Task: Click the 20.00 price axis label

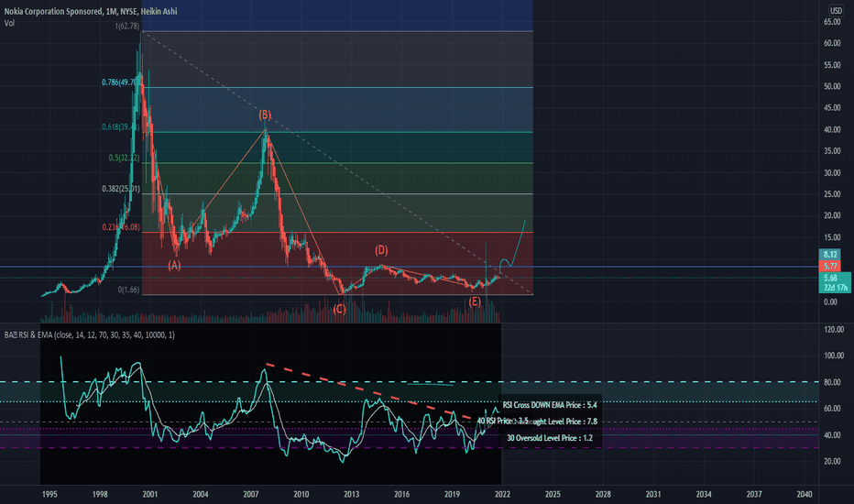Action: coord(832,215)
